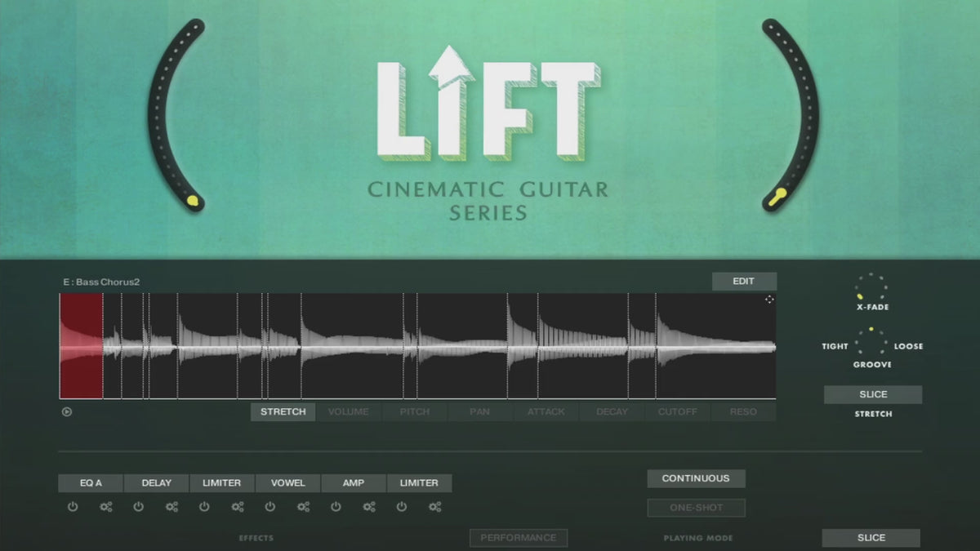Click the X-FADE knob
Image resolution: width=980 pixels, height=551 pixels.
click(x=871, y=288)
